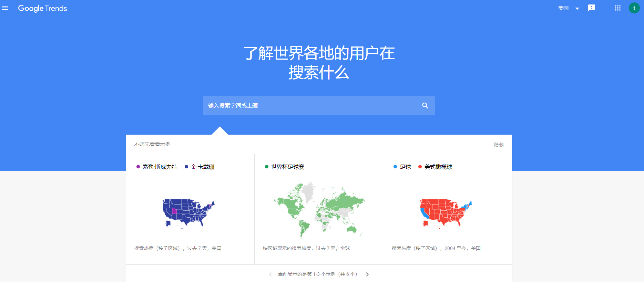
Task: Click the search magnifier icon
Action: click(425, 106)
